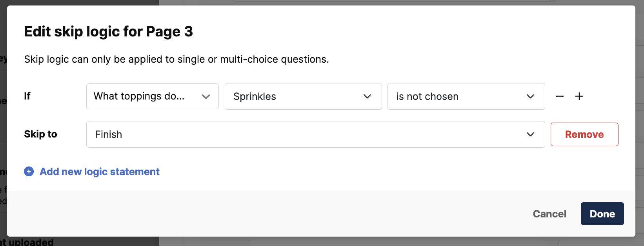Click the minus icon to remove condition

560,96
